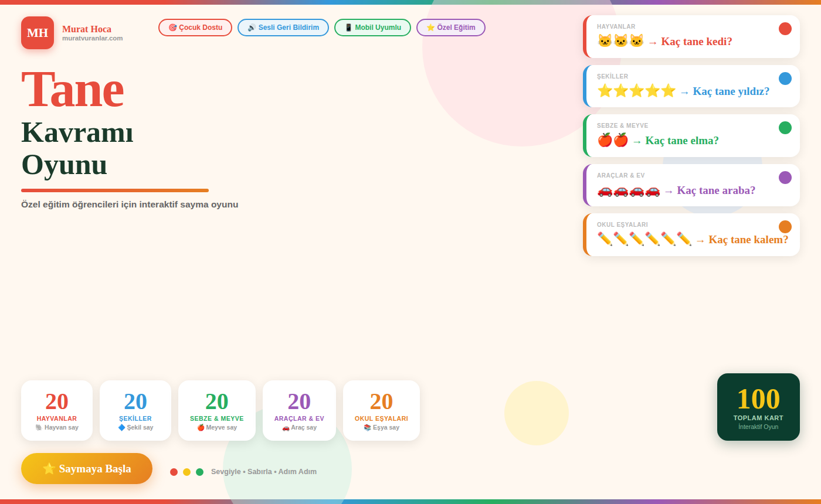Image resolution: width=821 pixels, height=504 pixels.
Task: Click the Sevgiyle • Sabırla • Adım Adım text
Action: [264, 472]
